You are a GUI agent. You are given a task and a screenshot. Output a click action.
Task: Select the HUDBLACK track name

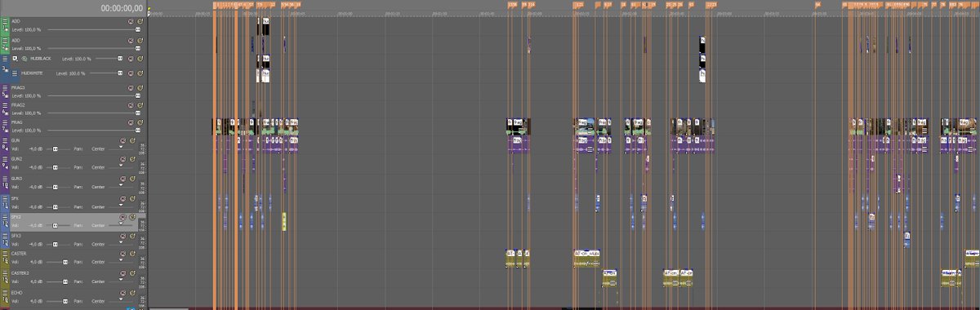click(x=41, y=59)
